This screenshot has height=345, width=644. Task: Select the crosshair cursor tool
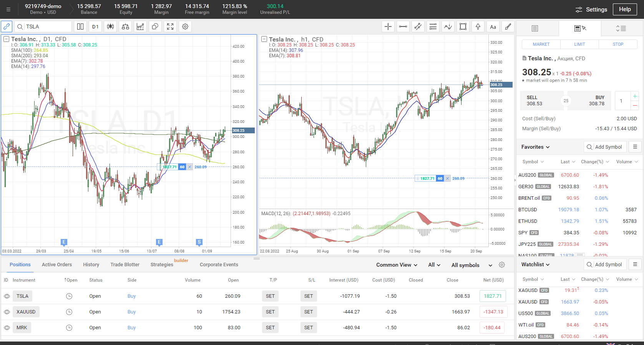click(x=388, y=27)
